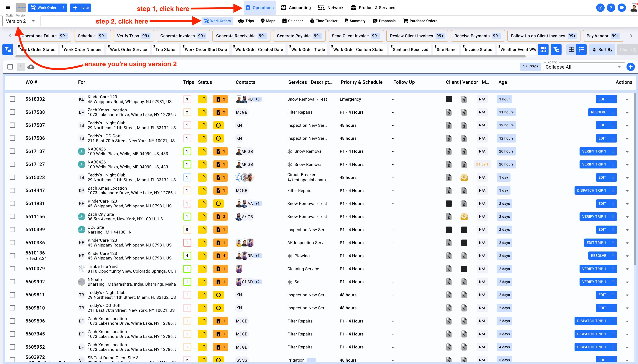
Task: Click the Sort By button
Action: [x=602, y=49]
